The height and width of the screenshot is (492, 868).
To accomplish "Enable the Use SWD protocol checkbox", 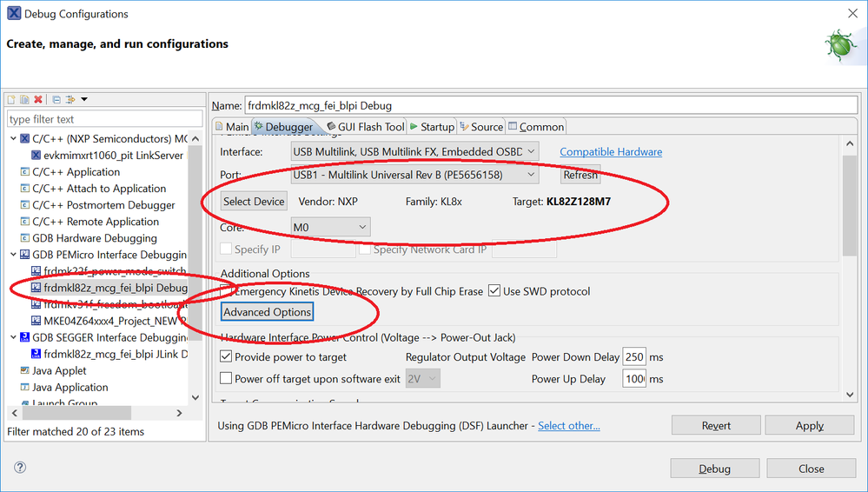I will pyautogui.click(x=494, y=291).
